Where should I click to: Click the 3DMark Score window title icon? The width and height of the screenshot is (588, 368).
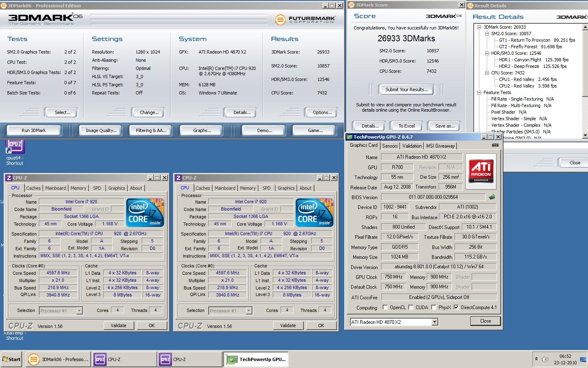pyautogui.click(x=351, y=5)
